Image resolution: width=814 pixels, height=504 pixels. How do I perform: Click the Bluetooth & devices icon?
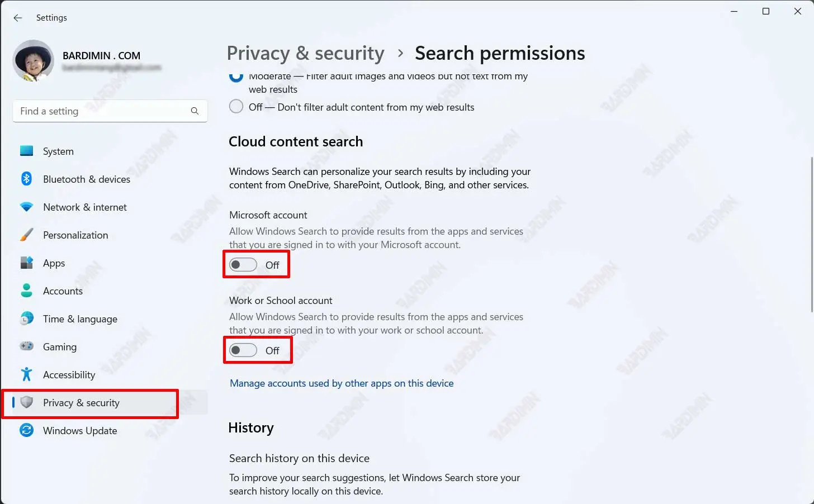[26, 179]
